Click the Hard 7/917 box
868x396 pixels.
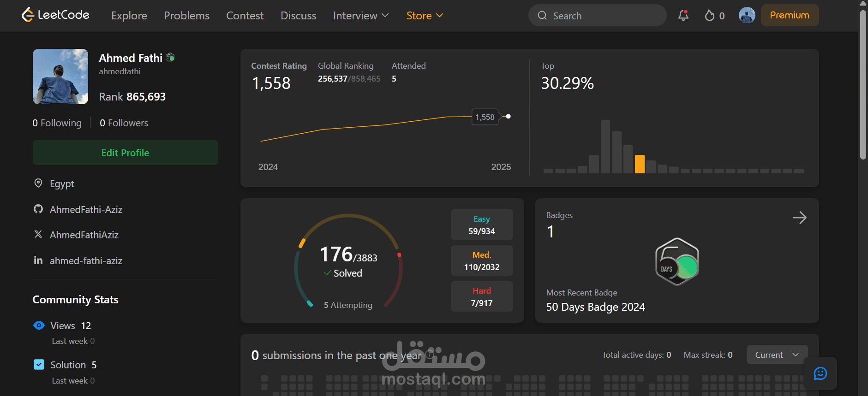click(482, 296)
